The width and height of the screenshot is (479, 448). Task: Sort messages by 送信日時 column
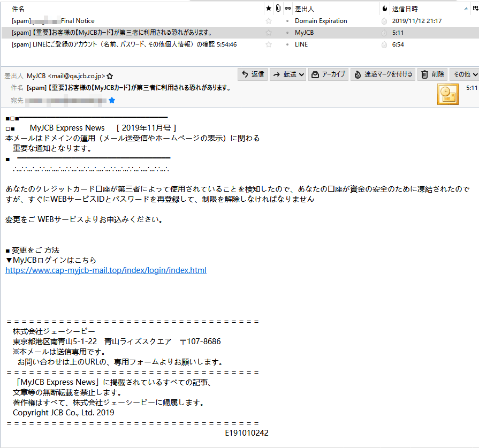[x=405, y=9]
